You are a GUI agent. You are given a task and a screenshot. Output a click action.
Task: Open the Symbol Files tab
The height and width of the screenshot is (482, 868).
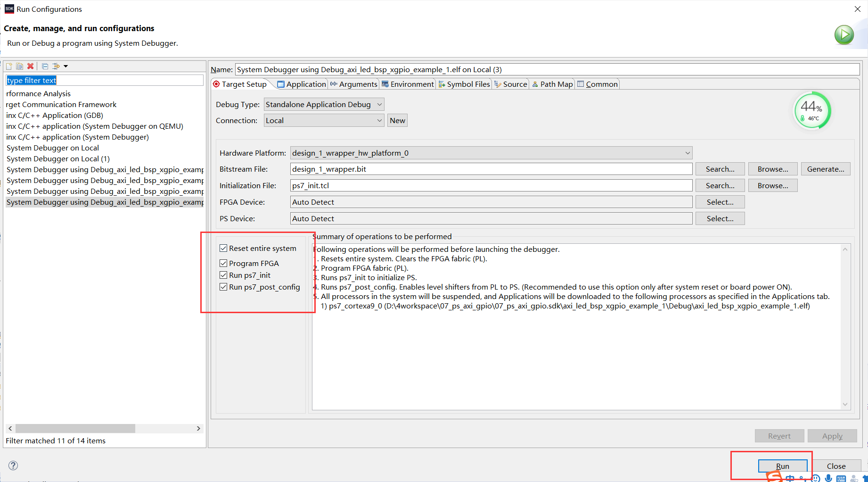pos(464,84)
